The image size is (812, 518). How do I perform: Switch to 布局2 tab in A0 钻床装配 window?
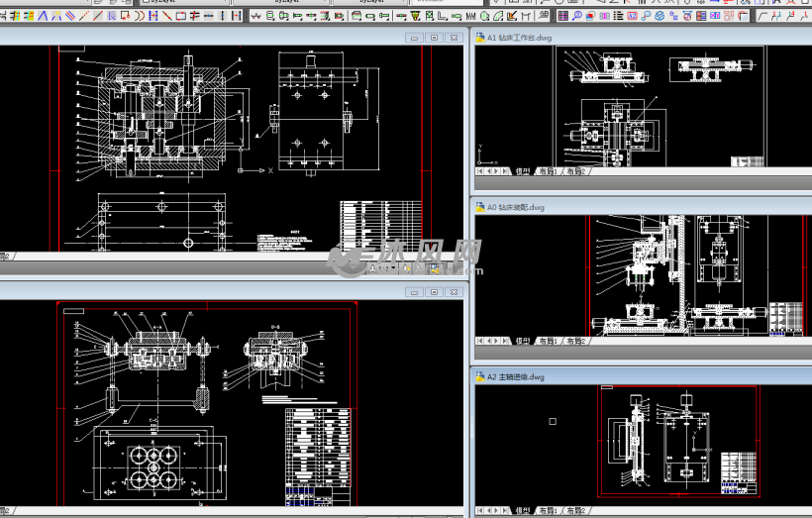(575, 341)
